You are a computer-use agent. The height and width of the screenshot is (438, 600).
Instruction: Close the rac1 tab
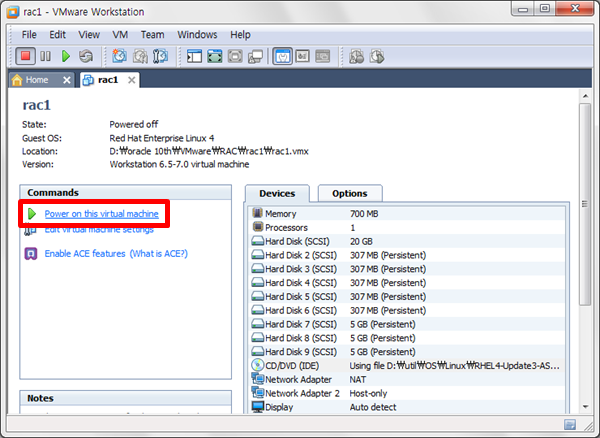point(132,80)
